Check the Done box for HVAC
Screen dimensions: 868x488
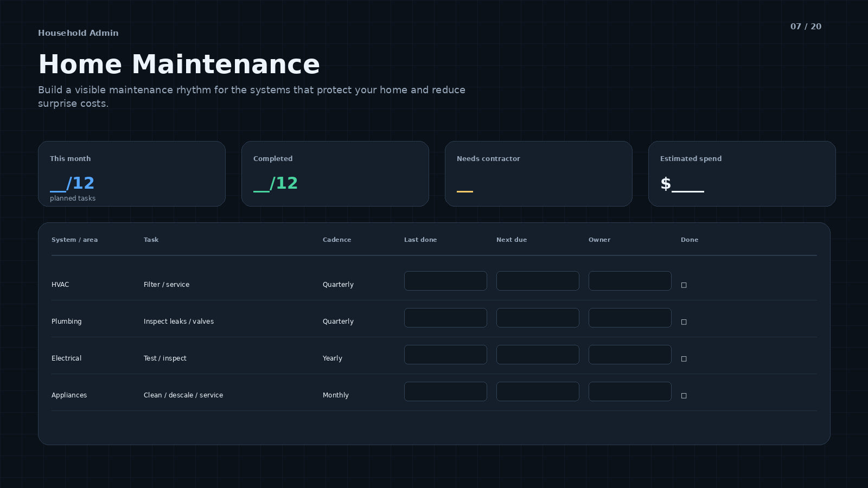(684, 285)
